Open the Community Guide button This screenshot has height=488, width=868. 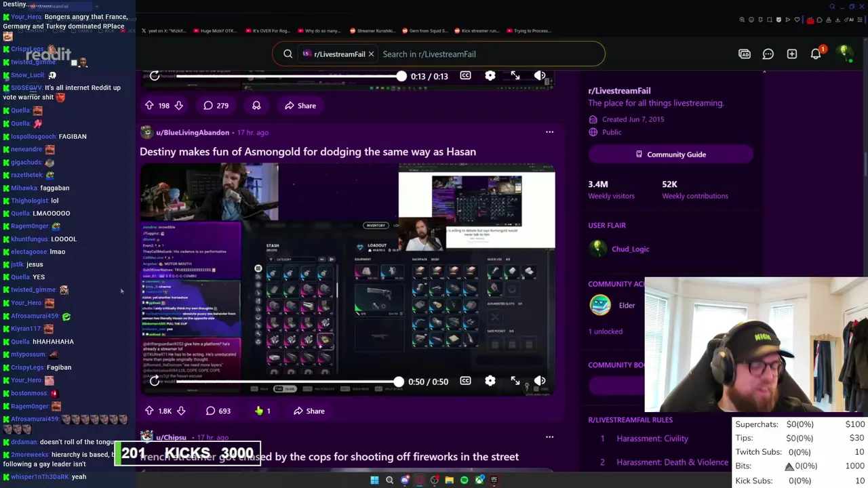pos(671,155)
